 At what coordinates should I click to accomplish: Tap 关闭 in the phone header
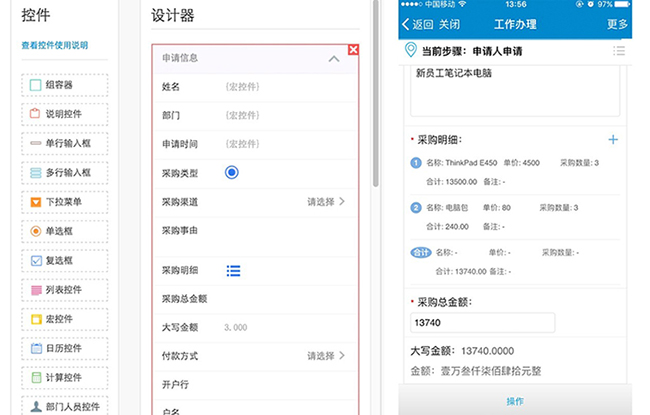pos(449,24)
